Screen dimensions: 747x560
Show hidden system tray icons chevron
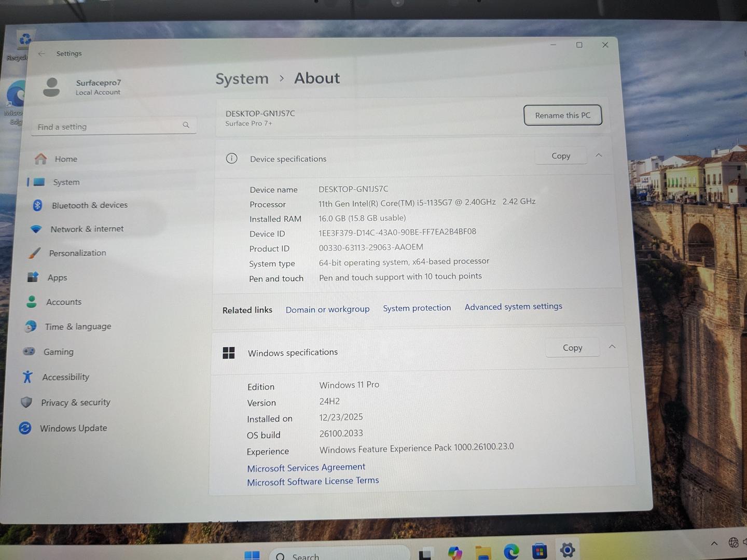click(714, 543)
